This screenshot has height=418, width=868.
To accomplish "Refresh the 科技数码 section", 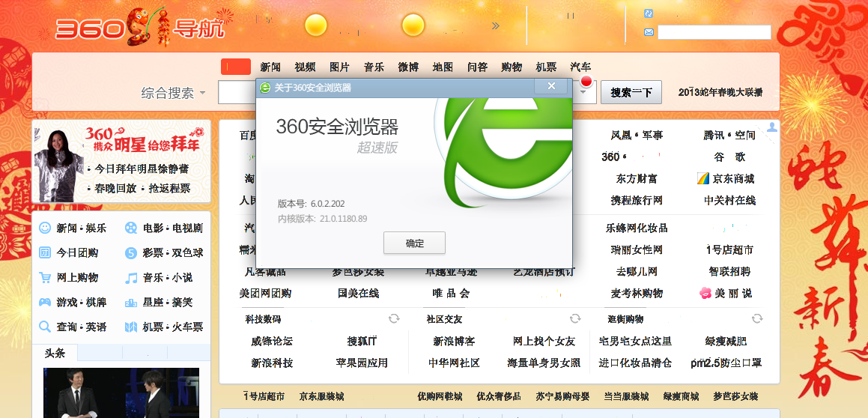I will 394,318.
